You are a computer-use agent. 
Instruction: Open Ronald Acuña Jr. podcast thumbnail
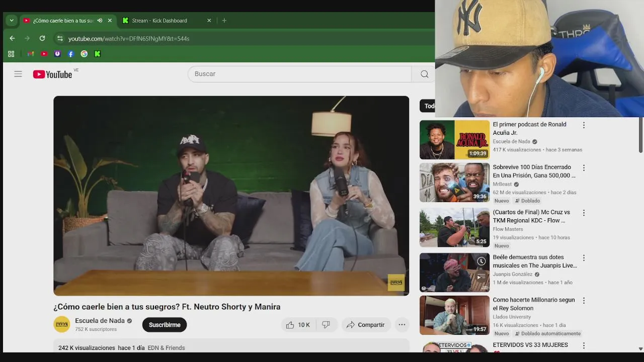(x=454, y=140)
